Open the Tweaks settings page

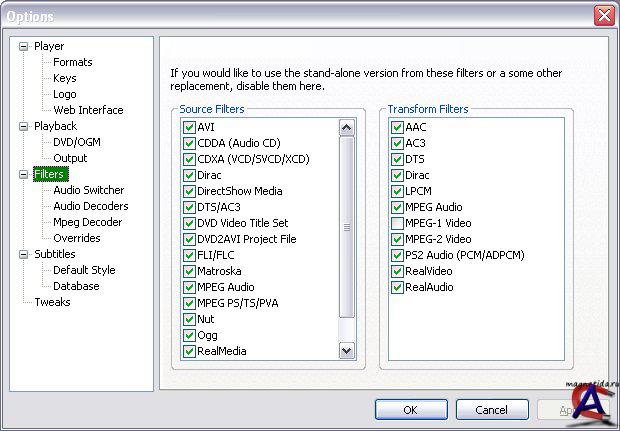(52, 302)
